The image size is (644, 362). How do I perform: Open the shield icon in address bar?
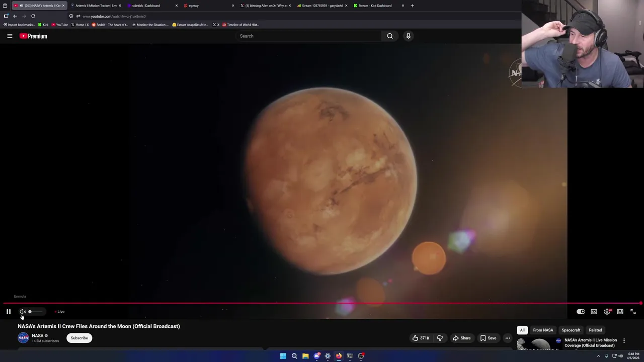pos(71,16)
